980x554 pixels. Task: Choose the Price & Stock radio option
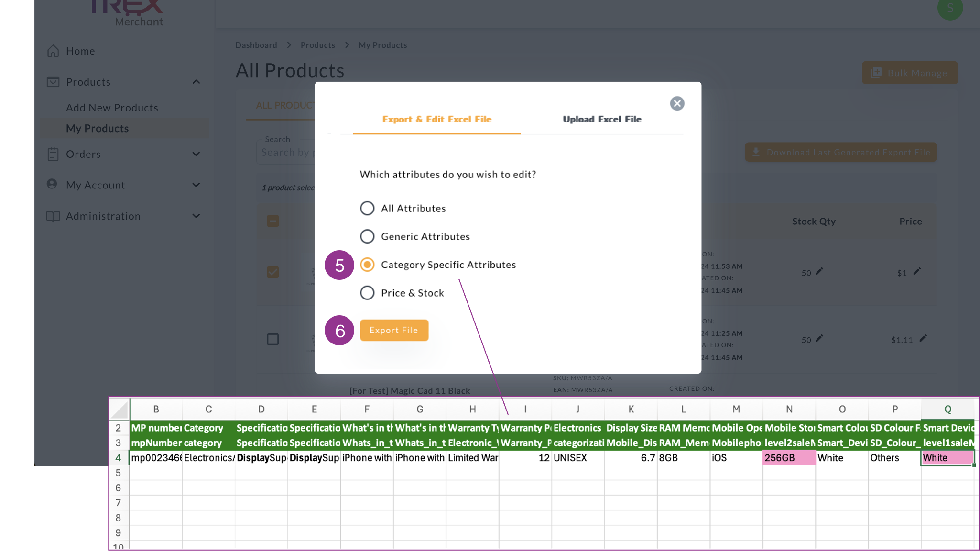click(367, 293)
